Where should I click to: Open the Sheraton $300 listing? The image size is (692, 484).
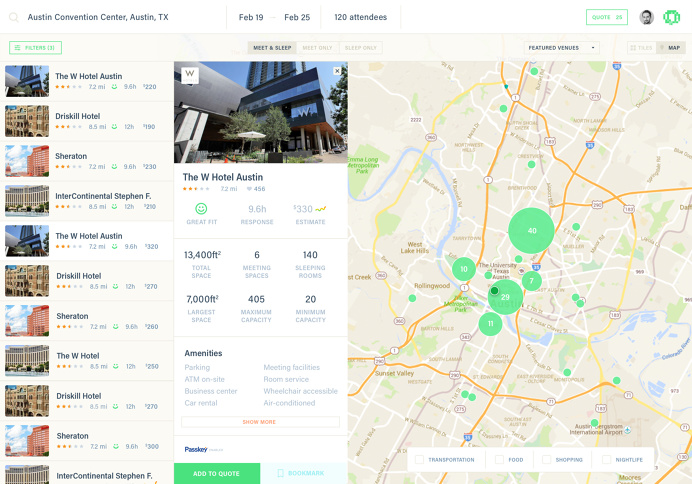pyautogui.click(x=87, y=441)
